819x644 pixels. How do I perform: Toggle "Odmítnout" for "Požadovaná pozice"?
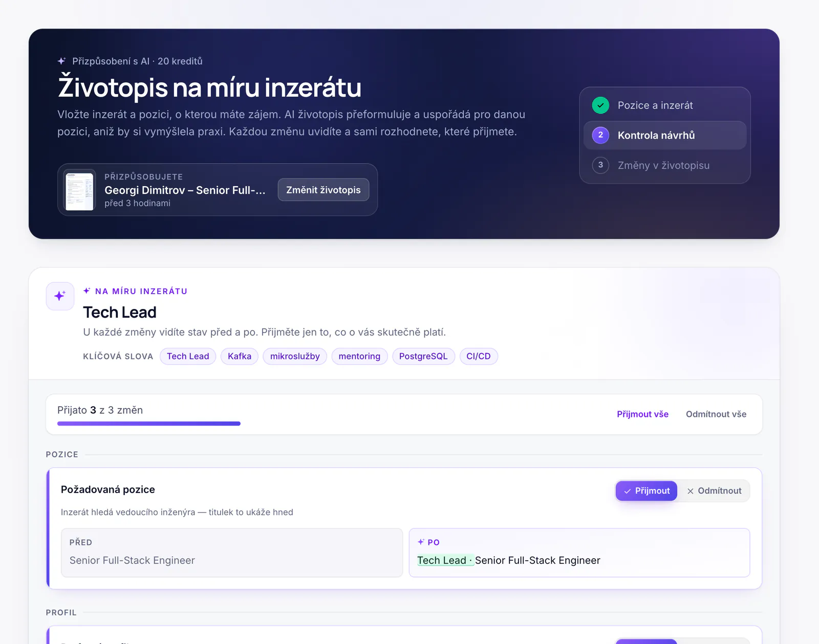[714, 491]
